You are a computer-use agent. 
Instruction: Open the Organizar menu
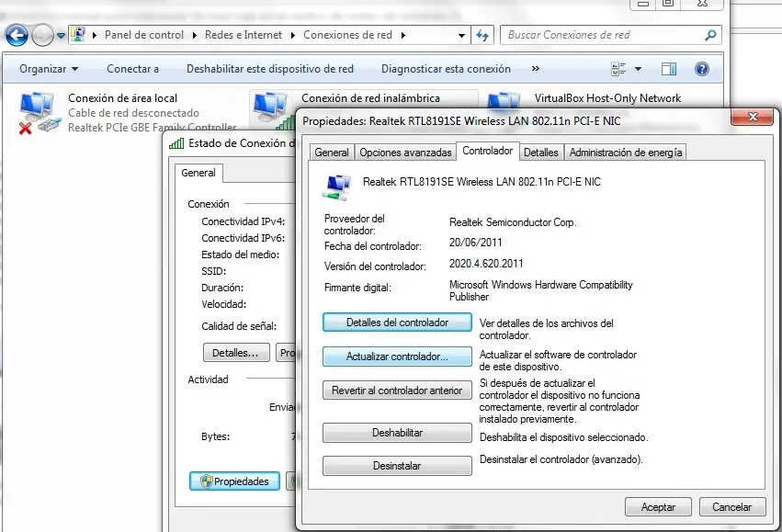pyautogui.click(x=49, y=69)
